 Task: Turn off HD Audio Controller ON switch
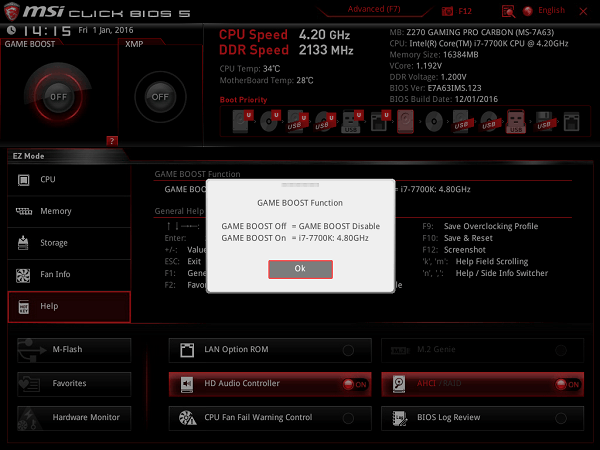(355, 384)
